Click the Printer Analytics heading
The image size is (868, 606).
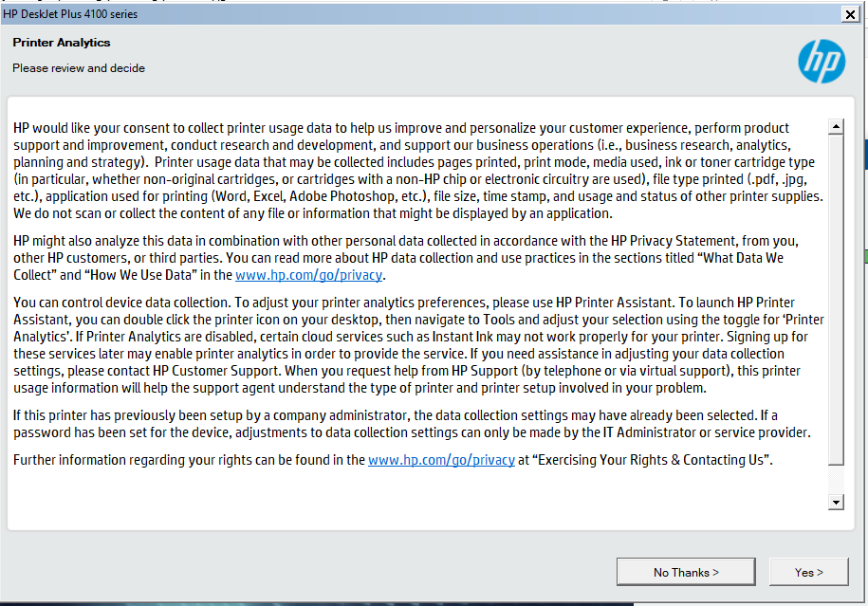(62, 43)
